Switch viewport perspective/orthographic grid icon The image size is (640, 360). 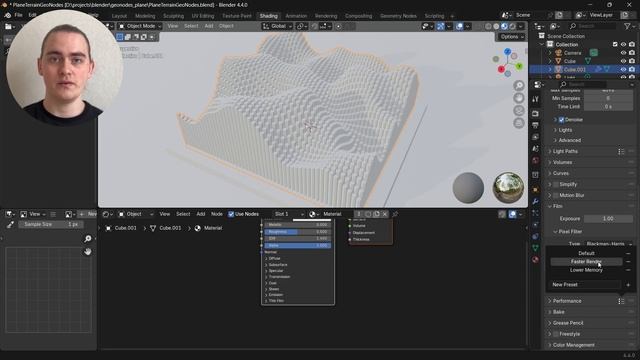[519, 123]
